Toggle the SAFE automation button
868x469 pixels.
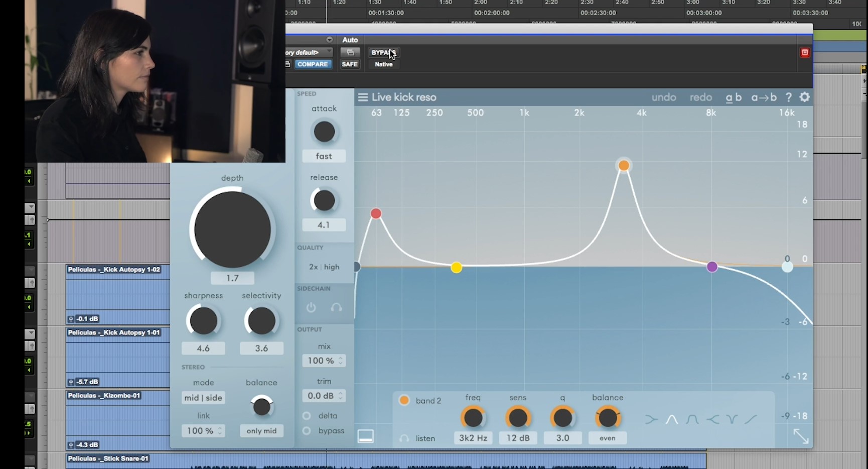350,64
